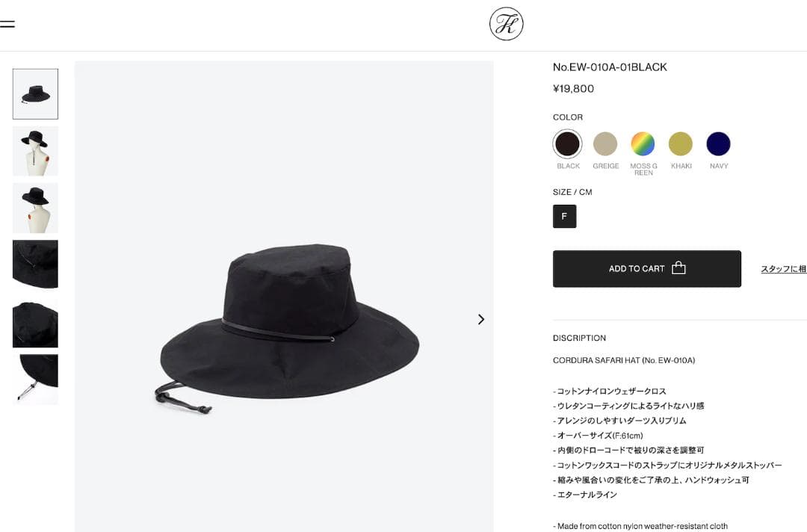Advance to the next product photo with right arrow
The height and width of the screenshot is (532, 807).
point(480,319)
